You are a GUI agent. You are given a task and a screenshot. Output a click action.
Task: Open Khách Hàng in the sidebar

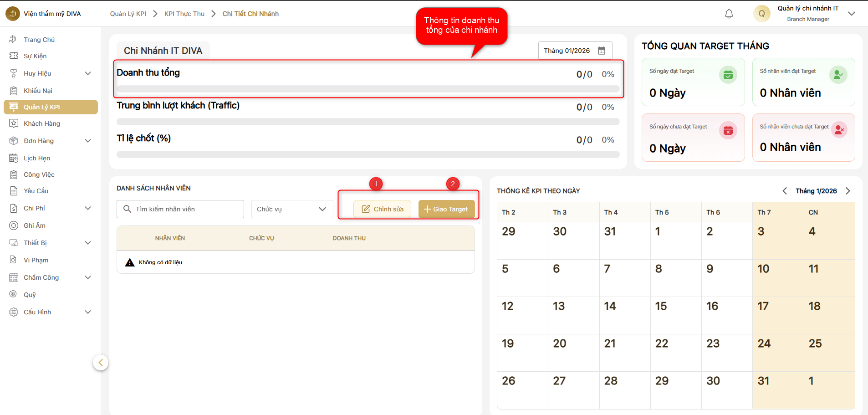42,123
